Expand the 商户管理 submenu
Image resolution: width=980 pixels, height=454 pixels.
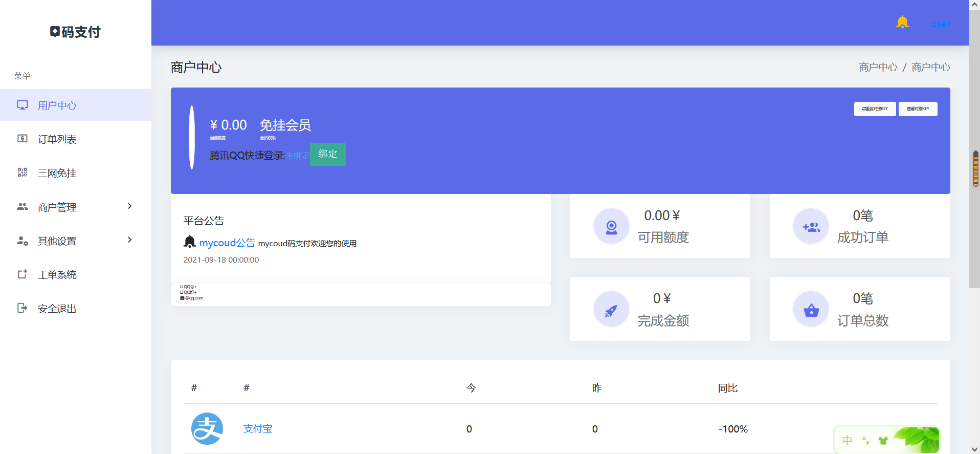[x=76, y=207]
